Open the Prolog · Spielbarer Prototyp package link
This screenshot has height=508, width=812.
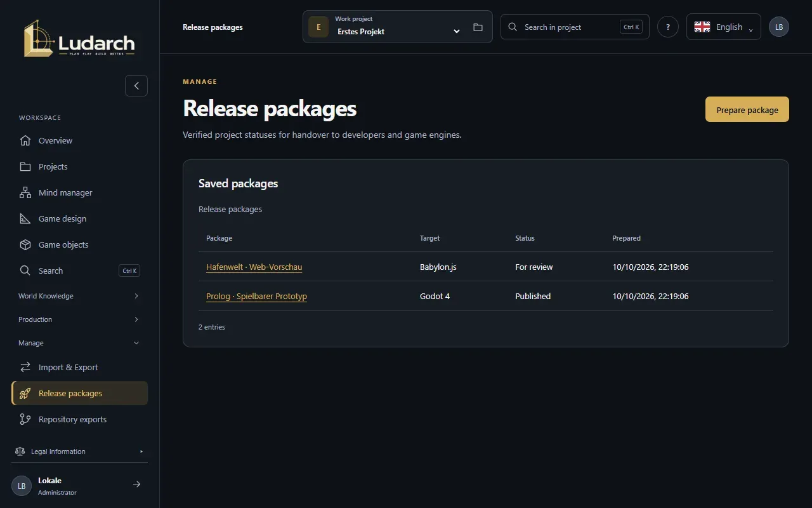click(256, 297)
